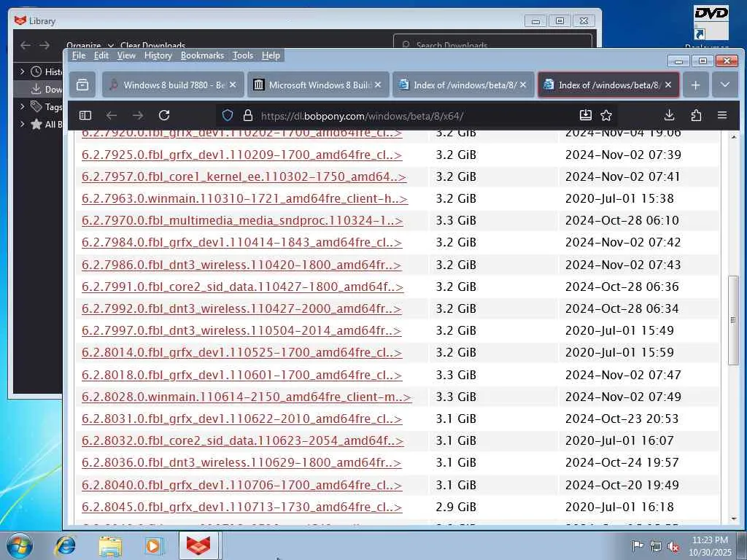The height and width of the screenshot is (560, 747).
Task: Expand Tags in Library sidebar
Action: pyautogui.click(x=22, y=106)
